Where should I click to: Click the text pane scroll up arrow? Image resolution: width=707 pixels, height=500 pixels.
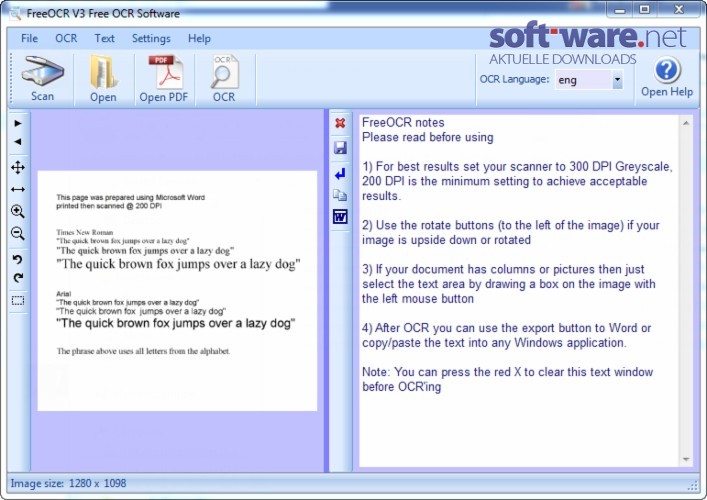[686, 123]
